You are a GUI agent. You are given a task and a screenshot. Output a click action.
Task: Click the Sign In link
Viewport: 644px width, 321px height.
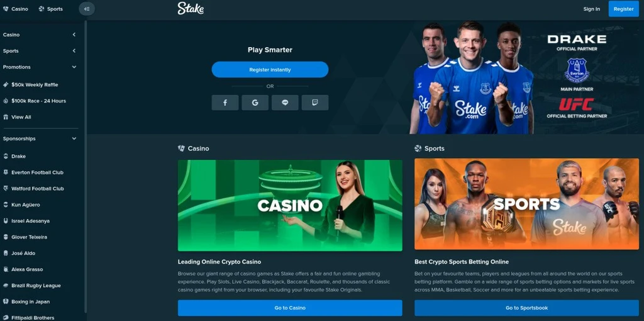(x=591, y=9)
